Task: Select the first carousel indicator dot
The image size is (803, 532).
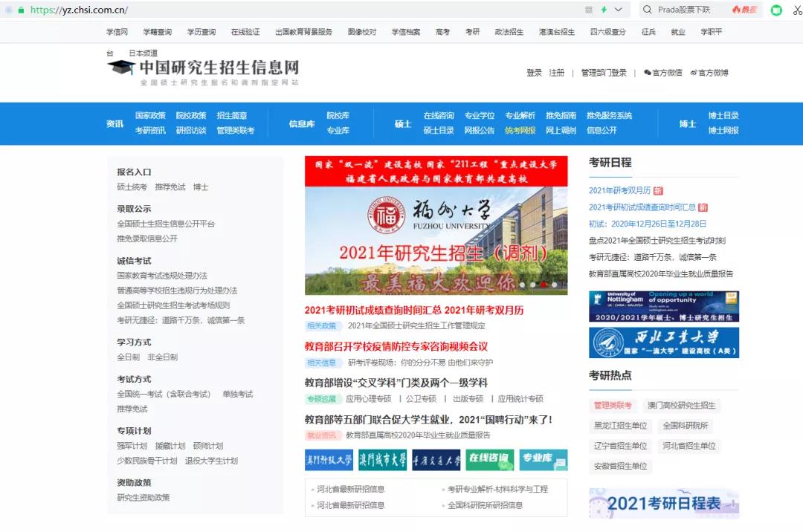Action: 523,285
